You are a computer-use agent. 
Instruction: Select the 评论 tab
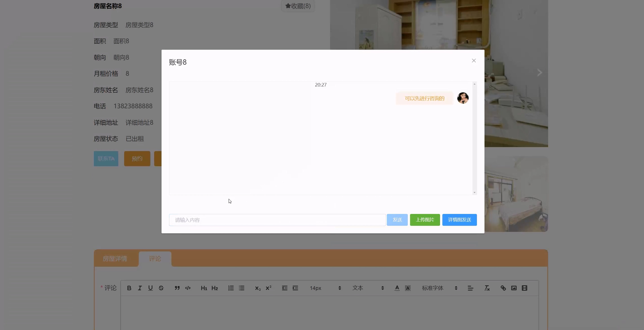point(155,259)
